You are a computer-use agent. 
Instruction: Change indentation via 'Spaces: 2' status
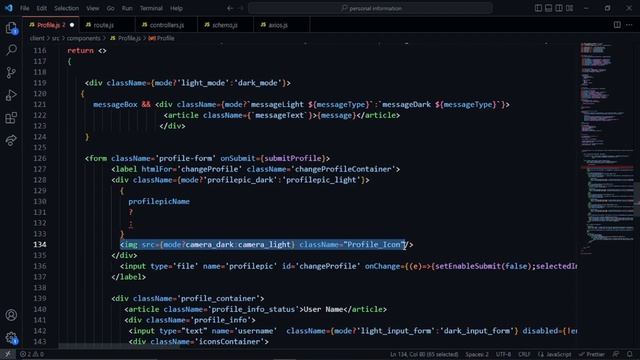[x=477, y=354]
